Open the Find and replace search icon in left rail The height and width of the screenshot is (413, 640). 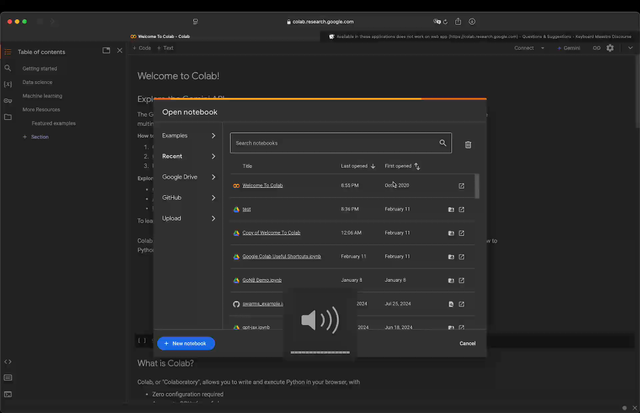pyautogui.click(x=8, y=68)
